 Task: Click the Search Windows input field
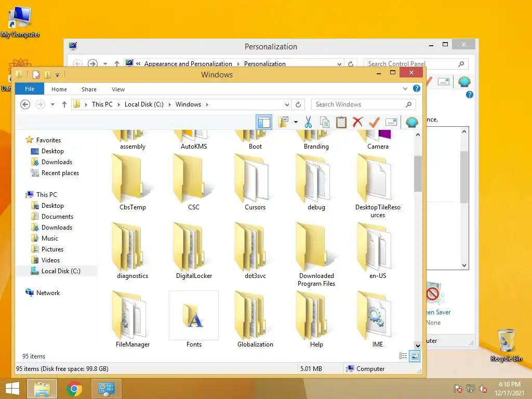(x=363, y=104)
